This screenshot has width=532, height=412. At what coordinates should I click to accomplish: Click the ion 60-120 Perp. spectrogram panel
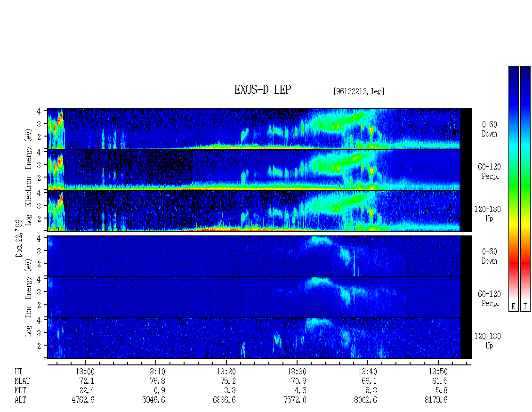click(x=259, y=297)
